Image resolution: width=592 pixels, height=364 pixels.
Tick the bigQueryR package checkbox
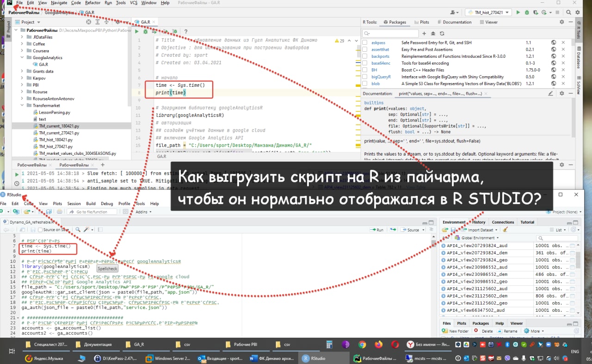coord(365,77)
